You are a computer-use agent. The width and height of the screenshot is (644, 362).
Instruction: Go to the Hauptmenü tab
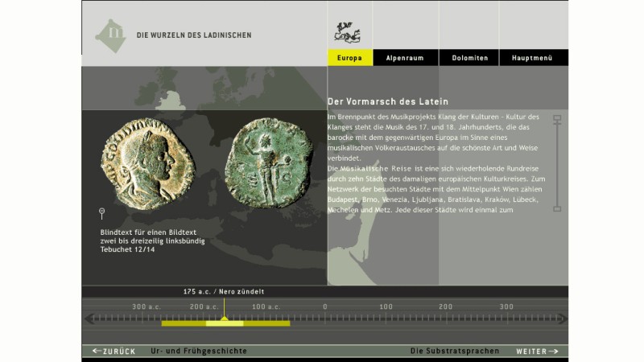534,58
